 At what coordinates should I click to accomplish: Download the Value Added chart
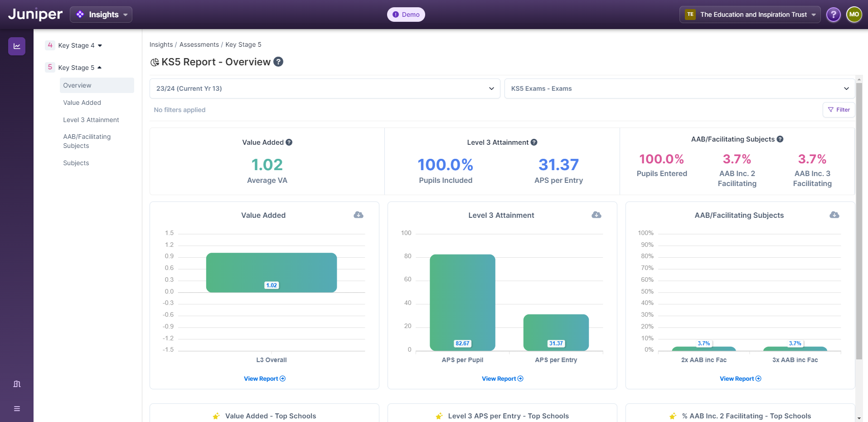[x=359, y=215]
